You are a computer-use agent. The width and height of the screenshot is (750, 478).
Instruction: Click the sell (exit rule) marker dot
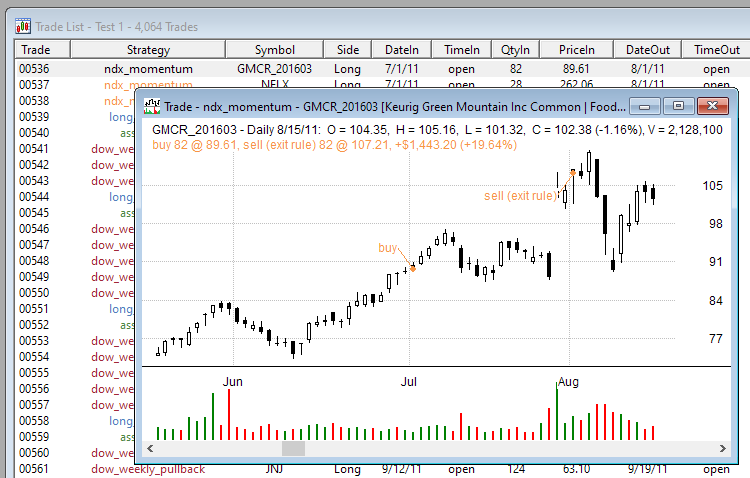572,172
